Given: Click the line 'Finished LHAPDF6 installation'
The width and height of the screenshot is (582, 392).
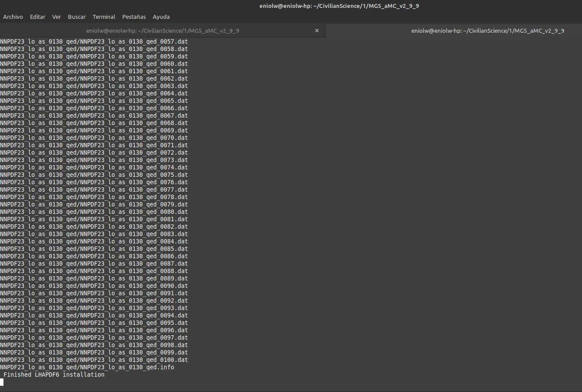Looking at the screenshot, I should (x=54, y=375).
